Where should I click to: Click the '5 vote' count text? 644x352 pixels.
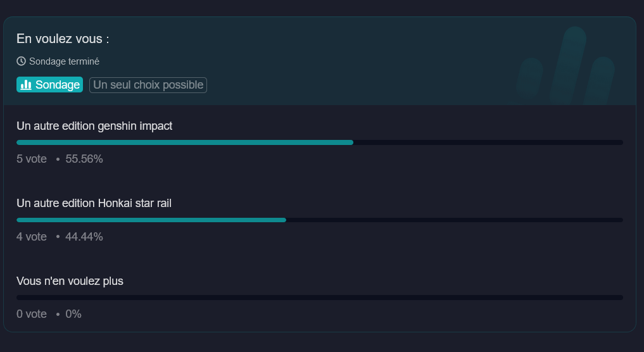coord(32,159)
